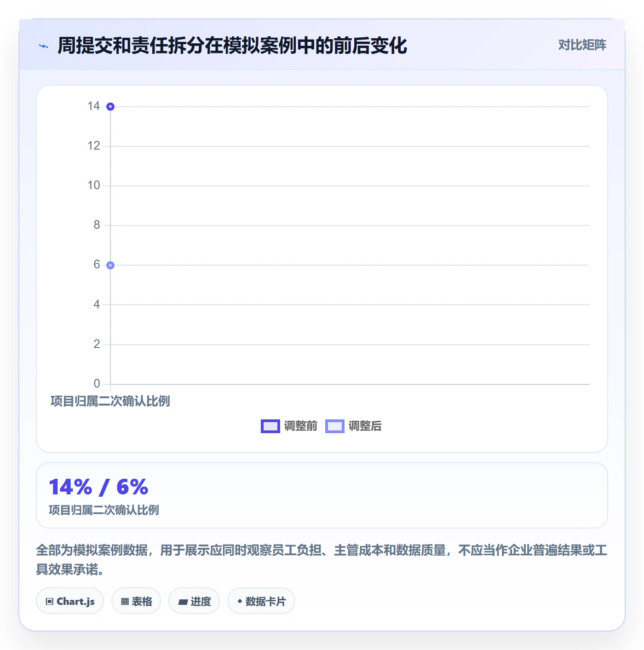The image size is (644, 650).
Task: Click the 调整前 data point at 14
Action: [x=110, y=107]
